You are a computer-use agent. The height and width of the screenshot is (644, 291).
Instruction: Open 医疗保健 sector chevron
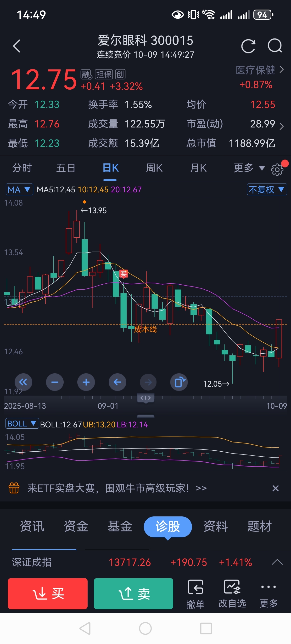pos(281,69)
